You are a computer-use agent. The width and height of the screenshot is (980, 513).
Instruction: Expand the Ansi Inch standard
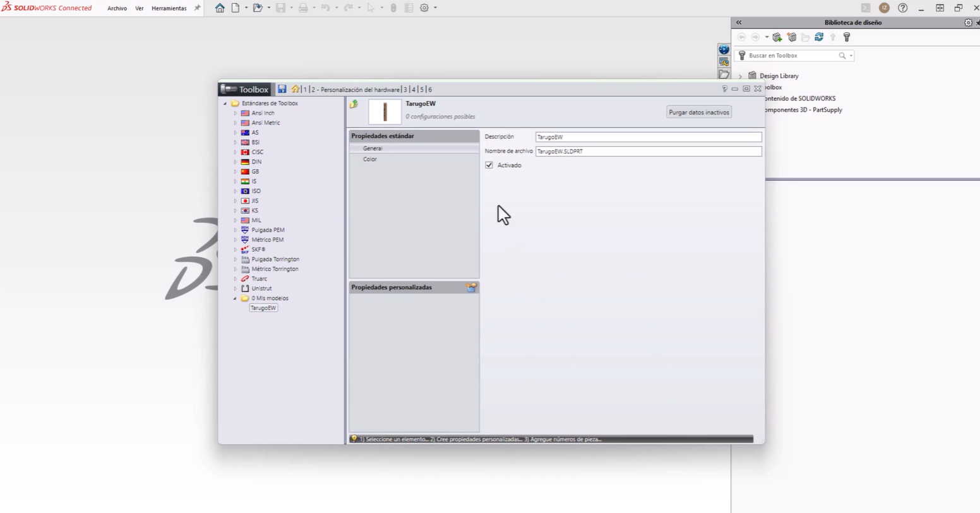tap(235, 113)
